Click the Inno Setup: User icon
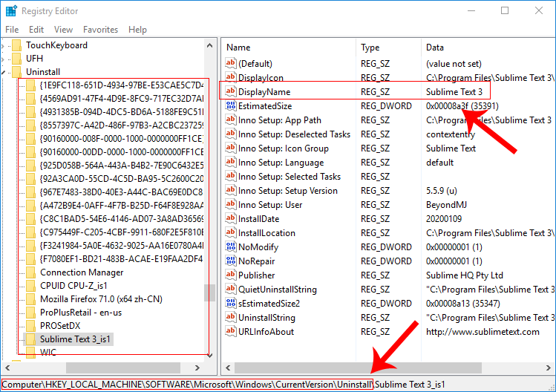Screen dimensions: 556x392 pyautogui.click(x=230, y=204)
